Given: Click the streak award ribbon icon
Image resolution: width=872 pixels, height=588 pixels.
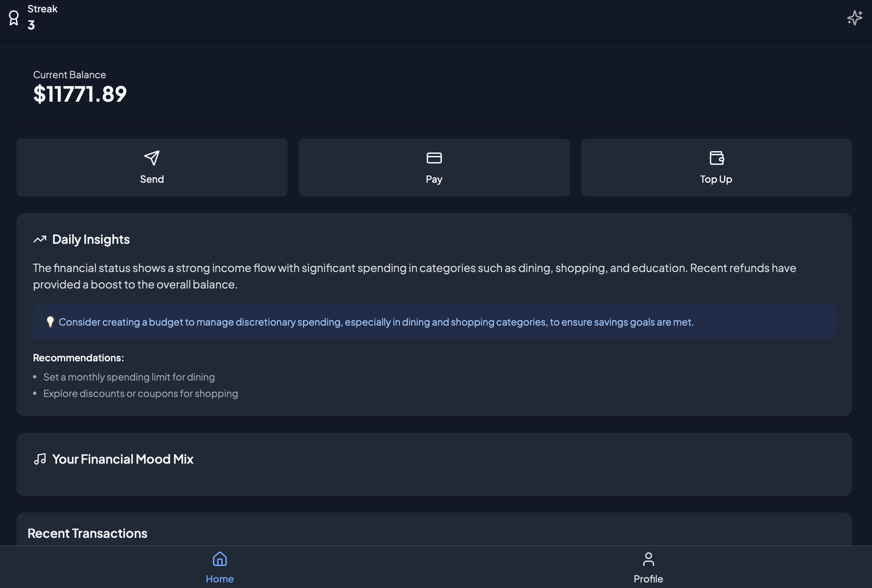Looking at the screenshot, I should [x=14, y=18].
